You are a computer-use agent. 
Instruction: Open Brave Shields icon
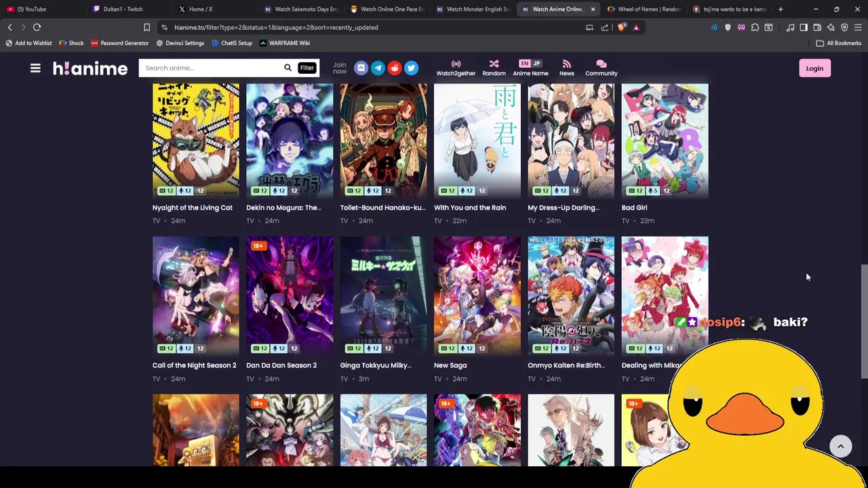coord(622,27)
